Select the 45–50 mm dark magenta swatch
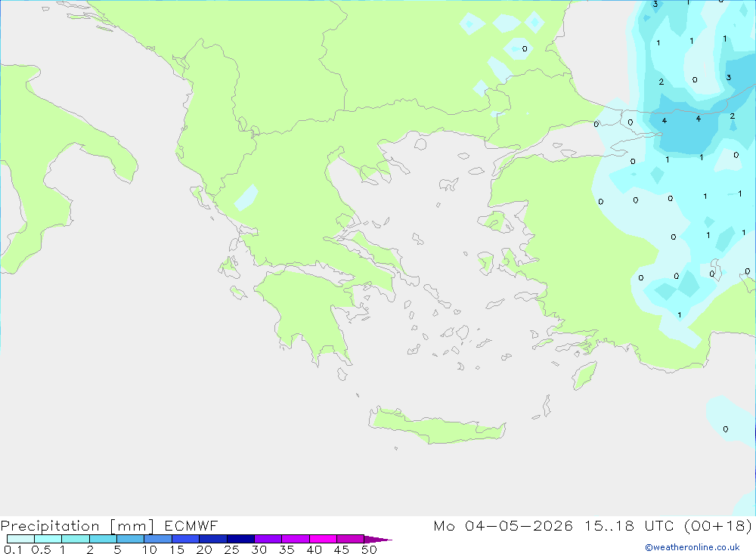 coord(351,539)
